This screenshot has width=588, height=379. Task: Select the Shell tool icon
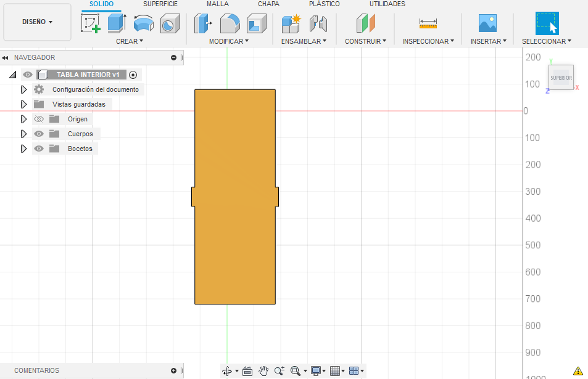click(257, 23)
